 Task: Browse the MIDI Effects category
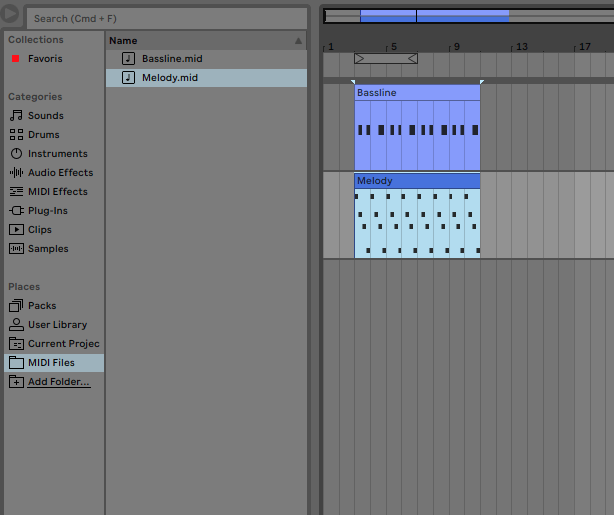[58, 192]
